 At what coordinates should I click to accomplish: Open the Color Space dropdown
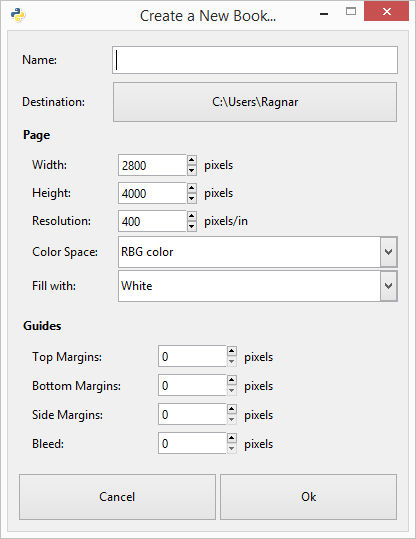pos(388,252)
